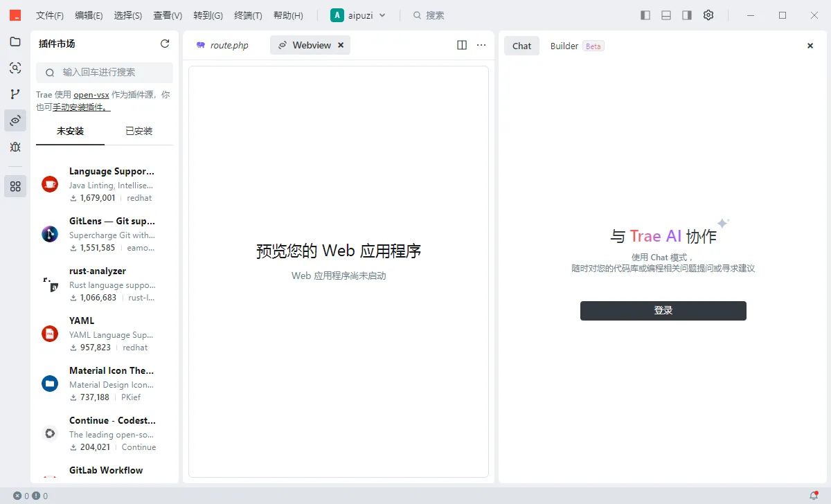Open the YAML plugin entry title
831x504 pixels.
[x=82, y=321]
